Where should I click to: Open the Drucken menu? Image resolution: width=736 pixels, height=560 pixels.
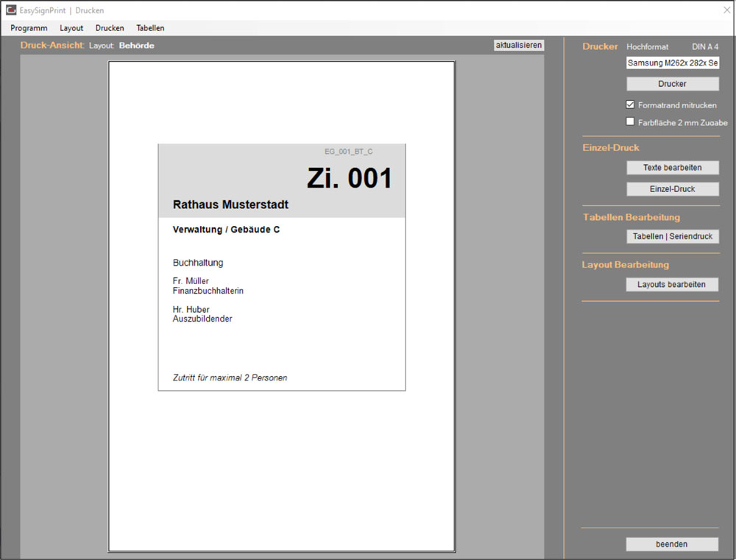110,28
